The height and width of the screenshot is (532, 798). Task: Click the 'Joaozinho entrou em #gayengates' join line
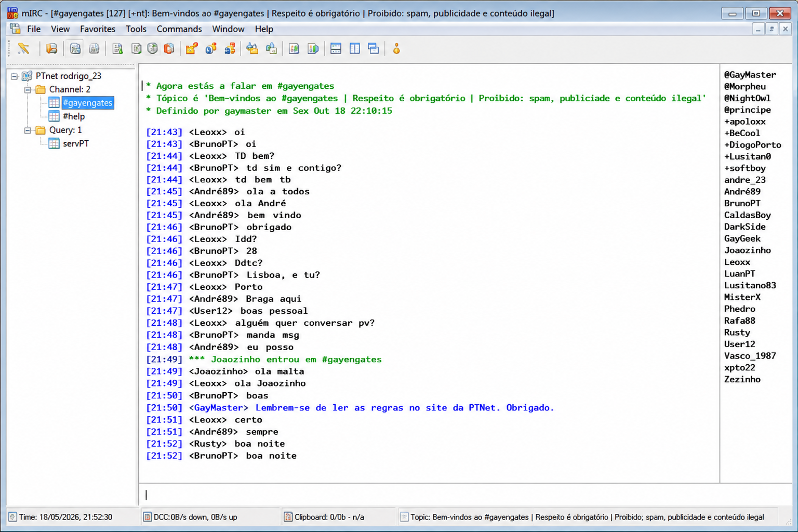coord(264,360)
